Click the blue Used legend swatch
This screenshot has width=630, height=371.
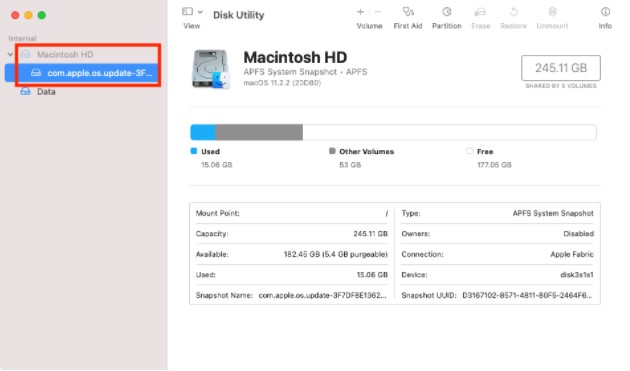click(x=194, y=151)
